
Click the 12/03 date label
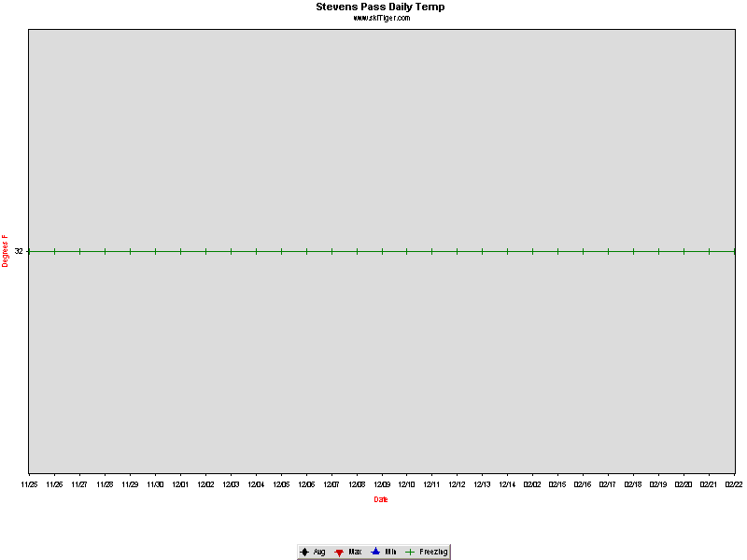tap(231, 484)
